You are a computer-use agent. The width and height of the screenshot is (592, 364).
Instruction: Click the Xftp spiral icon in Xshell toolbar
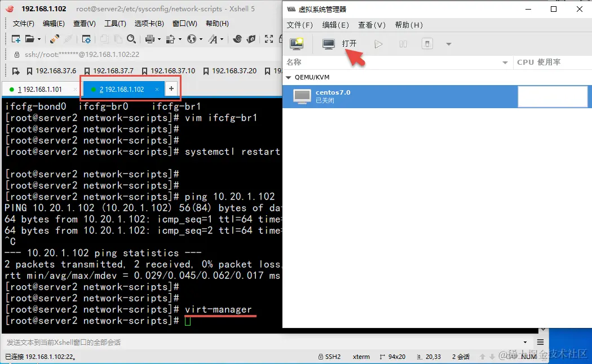click(x=237, y=39)
